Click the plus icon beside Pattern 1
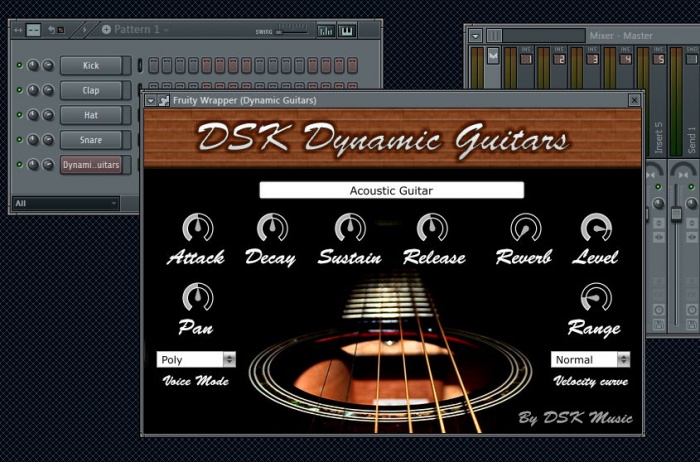The height and width of the screenshot is (462, 700). coord(106,29)
